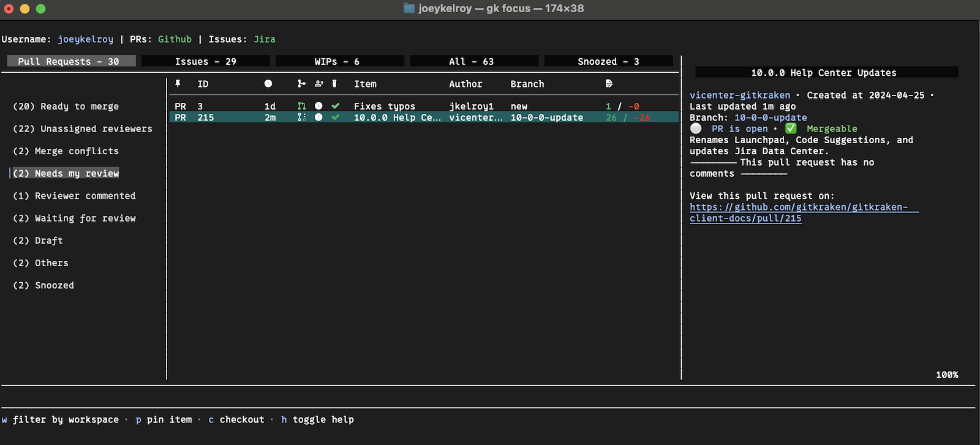Click the h toggle help hint
The height and width of the screenshot is (445, 980).
[x=317, y=419]
